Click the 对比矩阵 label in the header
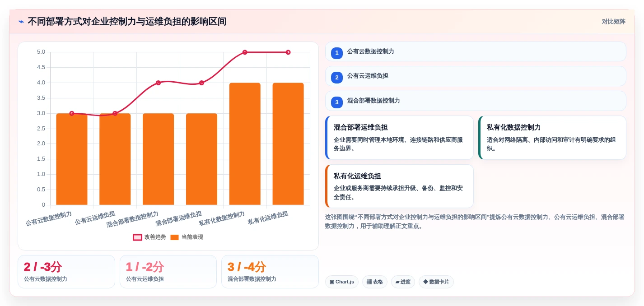This screenshot has width=644, height=306. [613, 22]
